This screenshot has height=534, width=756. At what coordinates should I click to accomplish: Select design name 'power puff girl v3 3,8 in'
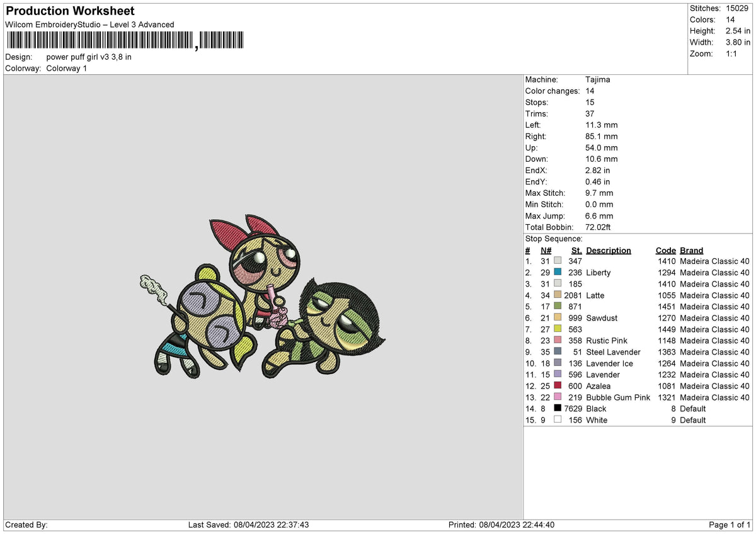89,57
